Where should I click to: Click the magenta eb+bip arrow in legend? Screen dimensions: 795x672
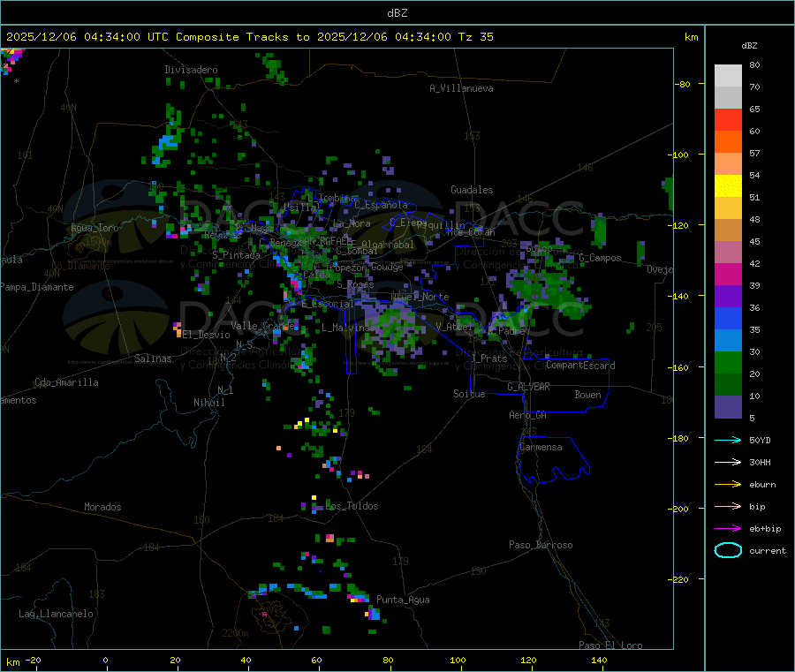point(728,528)
